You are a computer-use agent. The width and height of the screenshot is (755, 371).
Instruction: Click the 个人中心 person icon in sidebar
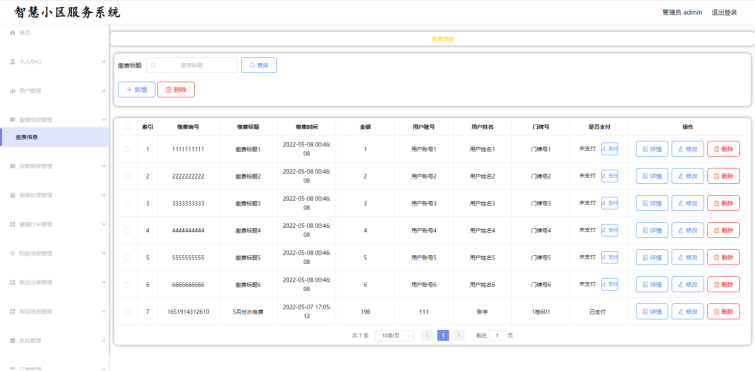[13, 62]
